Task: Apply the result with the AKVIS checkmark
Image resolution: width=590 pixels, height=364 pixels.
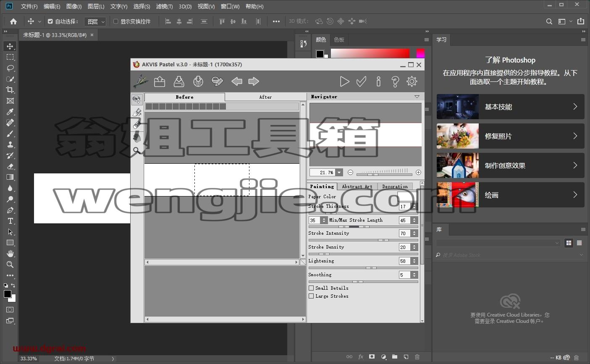Action: click(361, 81)
